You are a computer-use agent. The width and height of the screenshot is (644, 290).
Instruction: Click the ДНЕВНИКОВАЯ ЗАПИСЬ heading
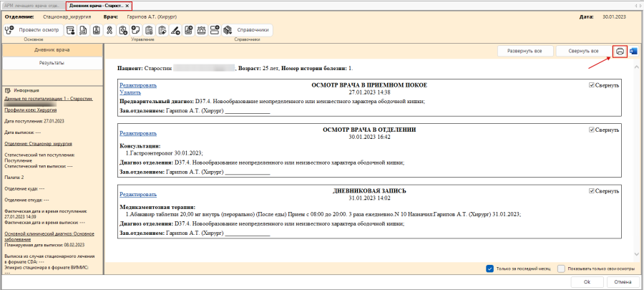pyautogui.click(x=370, y=191)
